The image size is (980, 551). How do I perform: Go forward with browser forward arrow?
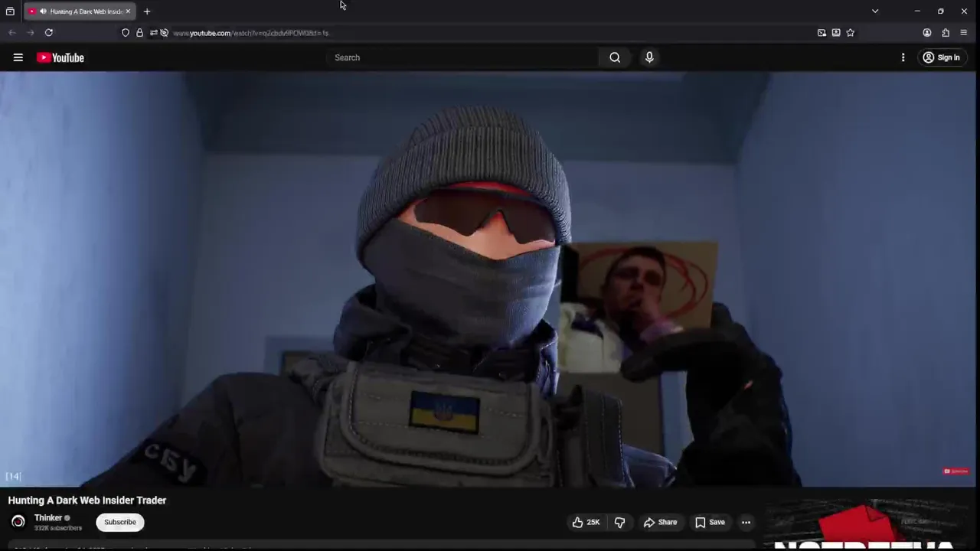(x=31, y=32)
